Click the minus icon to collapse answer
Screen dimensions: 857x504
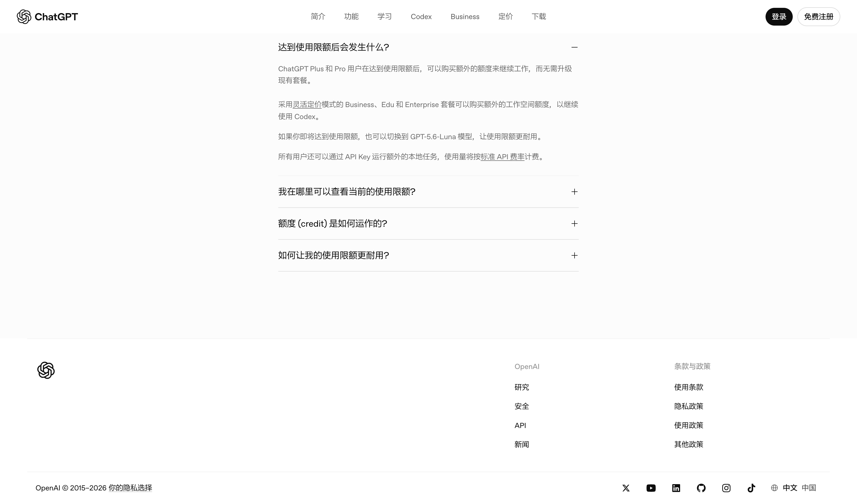point(574,47)
